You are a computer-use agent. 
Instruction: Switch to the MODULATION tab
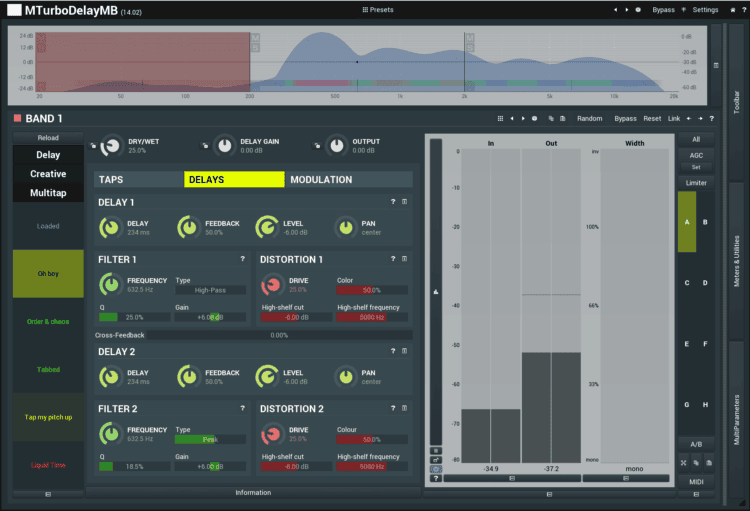tap(320, 180)
